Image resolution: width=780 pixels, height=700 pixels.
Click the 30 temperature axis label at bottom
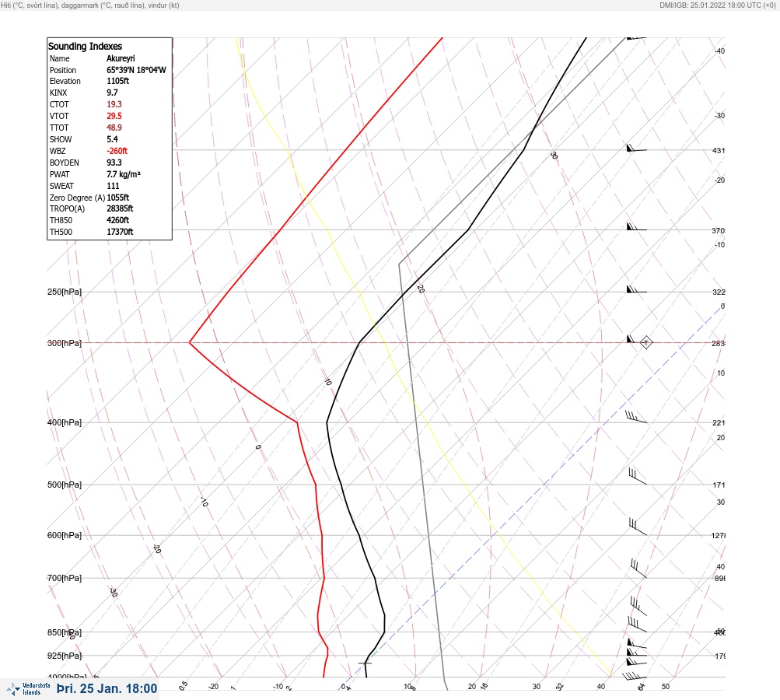coord(537,687)
